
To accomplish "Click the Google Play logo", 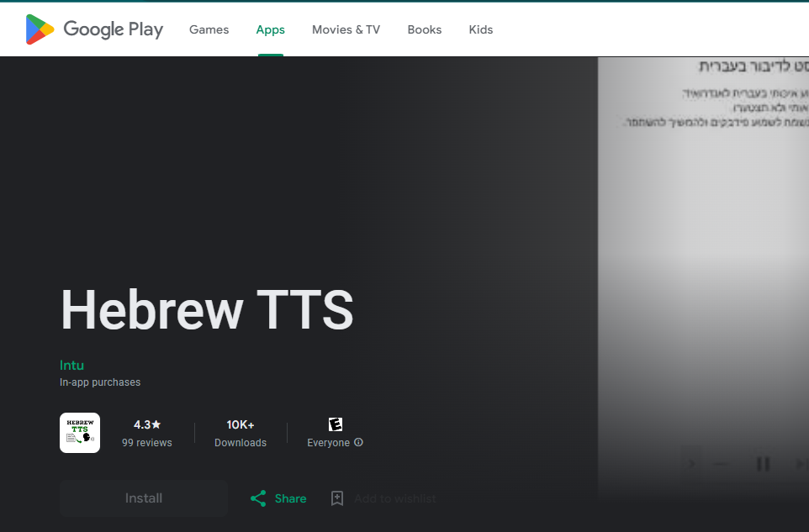I will tap(94, 29).
